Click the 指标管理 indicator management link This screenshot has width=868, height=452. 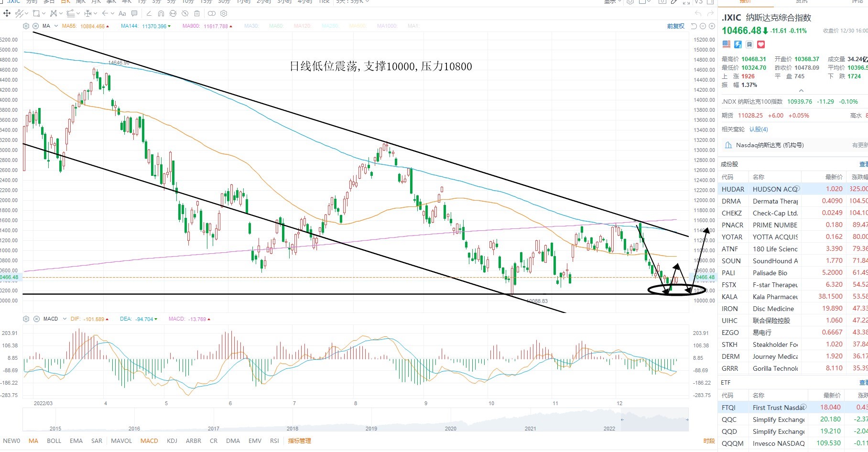click(x=300, y=441)
